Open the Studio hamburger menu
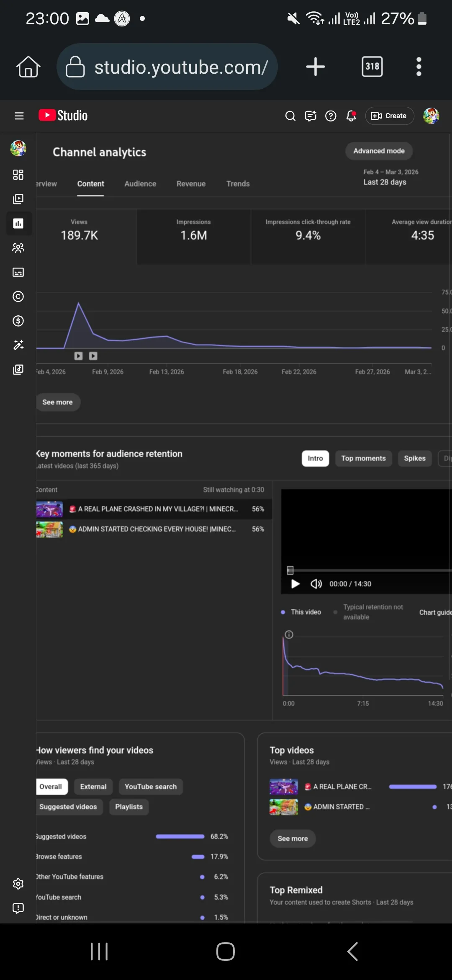452x980 pixels. point(19,116)
